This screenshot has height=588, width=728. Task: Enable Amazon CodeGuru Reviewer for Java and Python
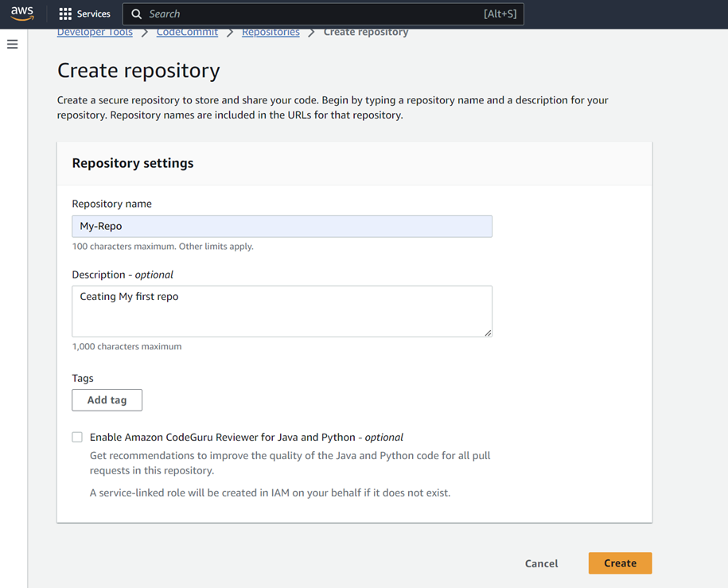click(77, 437)
